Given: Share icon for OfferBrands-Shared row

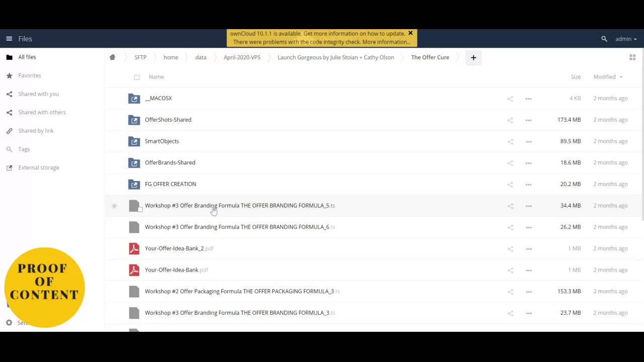Looking at the screenshot, I should click(x=510, y=163).
